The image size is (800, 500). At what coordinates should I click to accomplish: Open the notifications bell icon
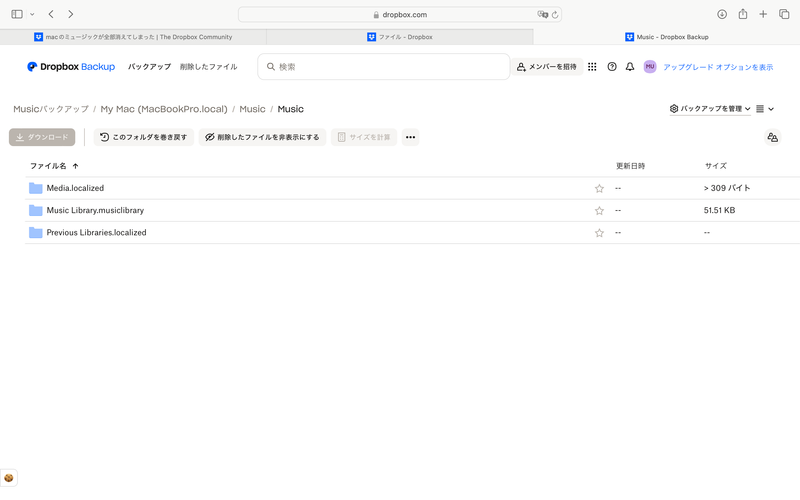point(630,67)
